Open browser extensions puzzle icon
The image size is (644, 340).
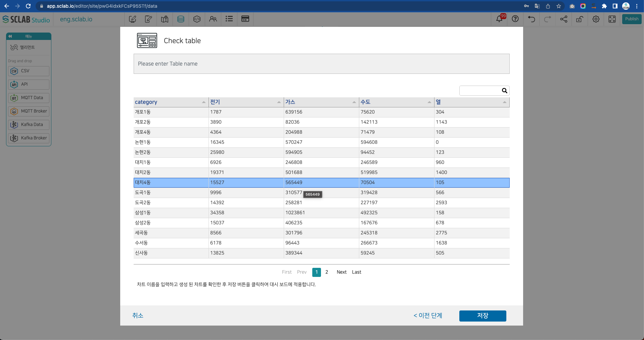click(x=604, y=6)
